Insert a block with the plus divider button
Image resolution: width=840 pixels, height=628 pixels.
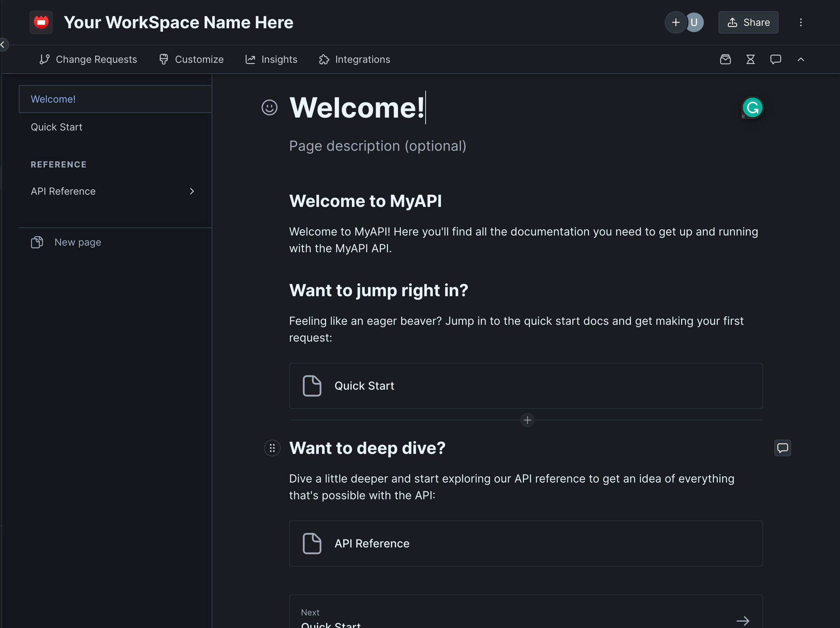(x=527, y=420)
